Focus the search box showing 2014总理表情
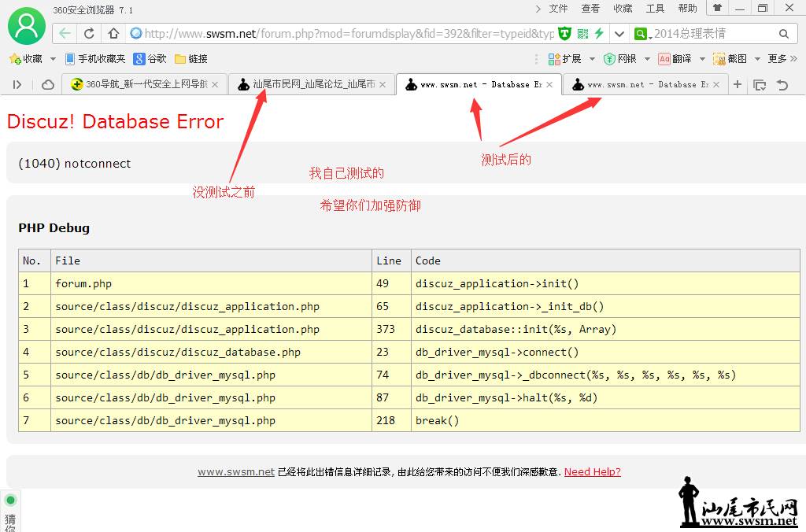Image resolution: width=806 pixels, height=532 pixels. [x=715, y=34]
